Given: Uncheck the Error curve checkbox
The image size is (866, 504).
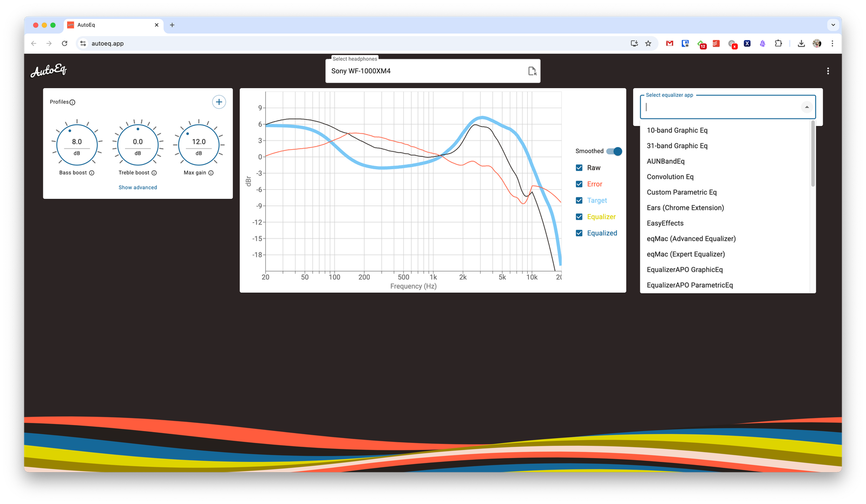Looking at the screenshot, I should [579, 184].
